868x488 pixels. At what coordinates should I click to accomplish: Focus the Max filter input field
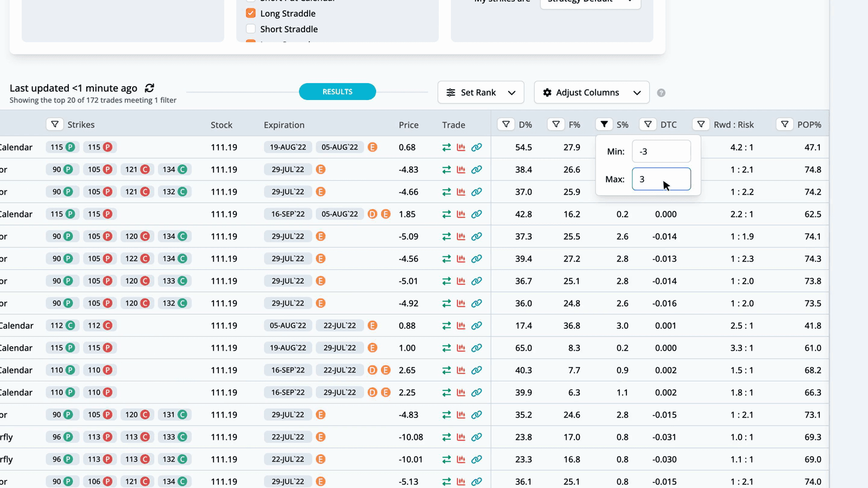[x=661, y=179]
